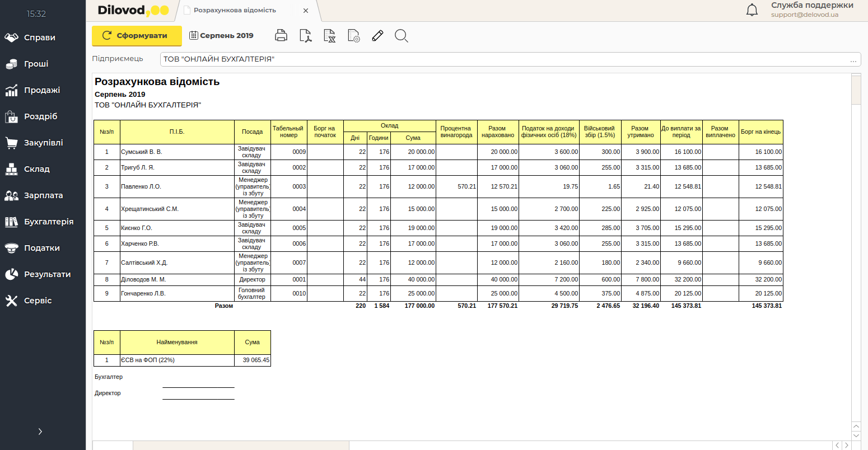
Task: Export the report to Excel
Action: click(330, 36)
